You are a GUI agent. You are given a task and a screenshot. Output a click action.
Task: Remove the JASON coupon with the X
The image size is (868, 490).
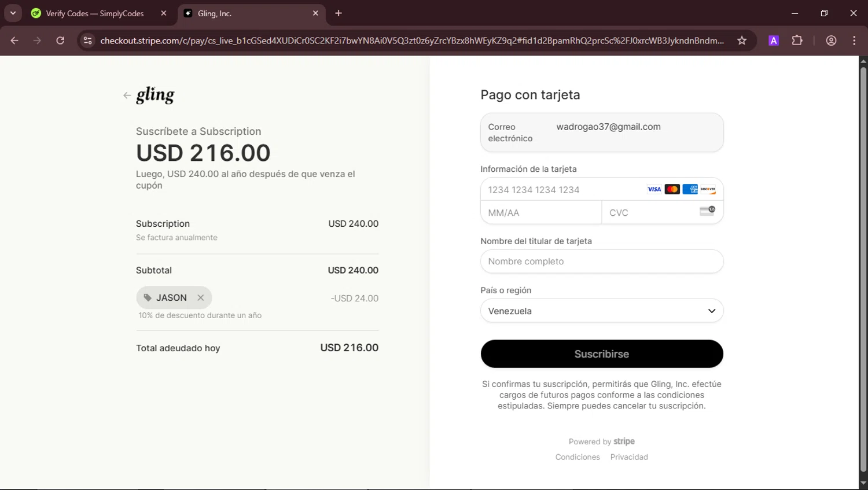pos(201,297)
